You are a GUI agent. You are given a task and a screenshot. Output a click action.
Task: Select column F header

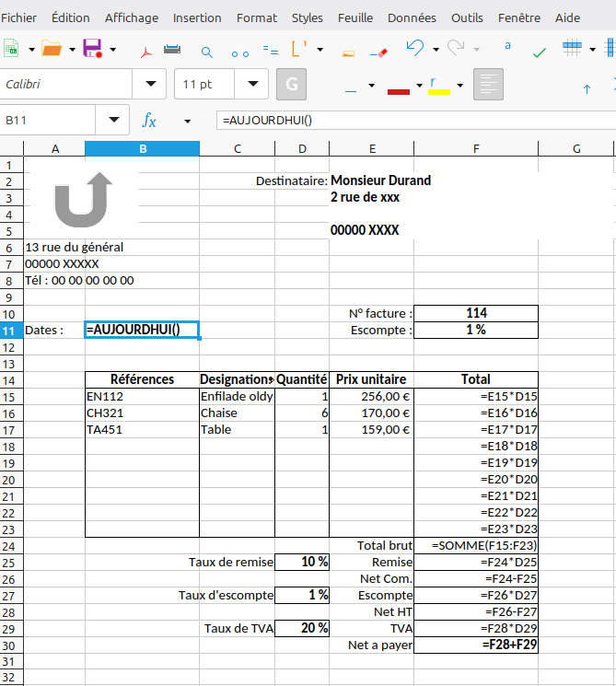[476, 149]
